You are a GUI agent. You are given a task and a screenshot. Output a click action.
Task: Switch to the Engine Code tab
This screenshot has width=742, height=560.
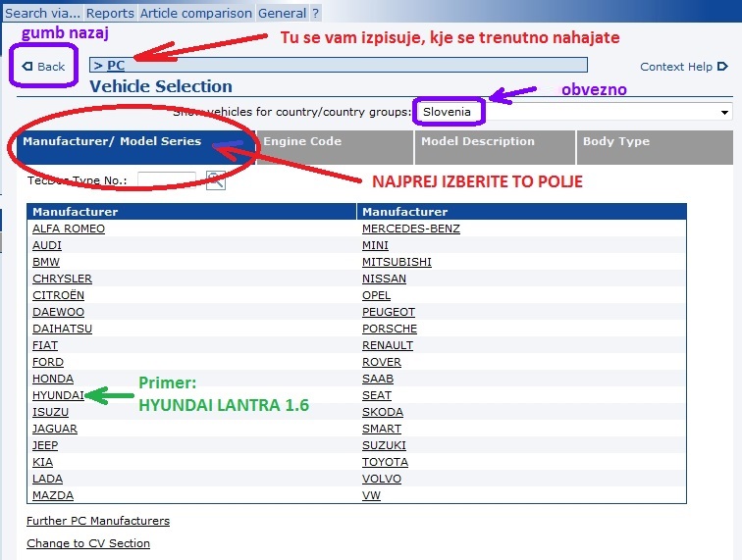click(x=335, y=147)
